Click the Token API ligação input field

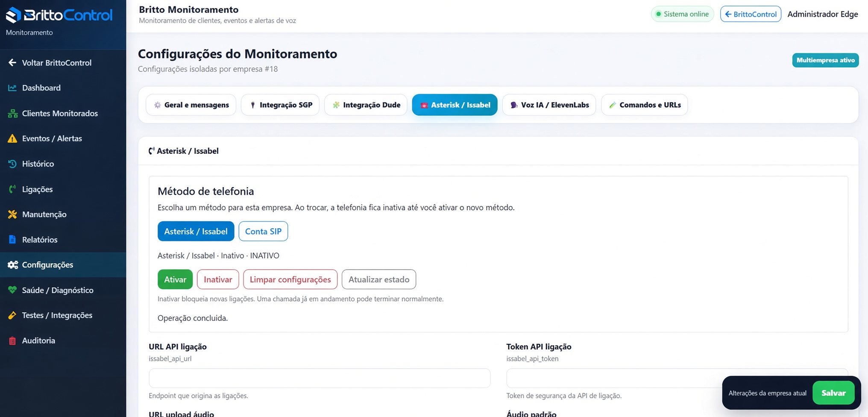677,378
